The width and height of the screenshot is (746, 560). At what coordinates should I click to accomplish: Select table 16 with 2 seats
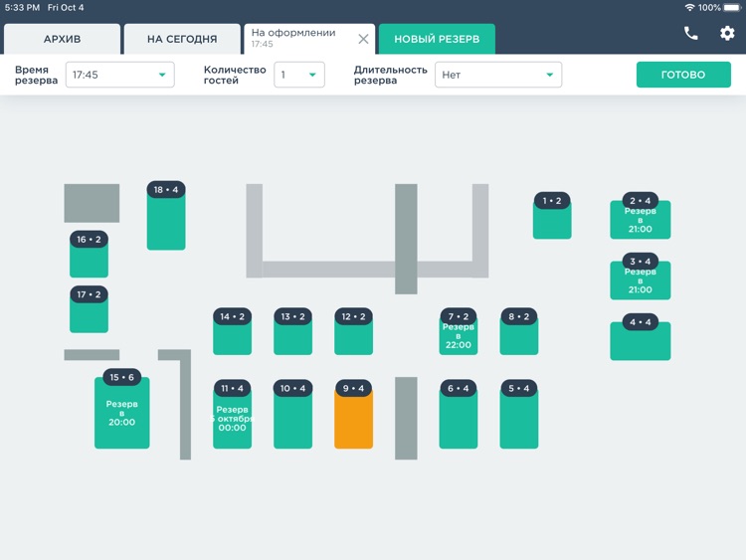coord(89,254)
